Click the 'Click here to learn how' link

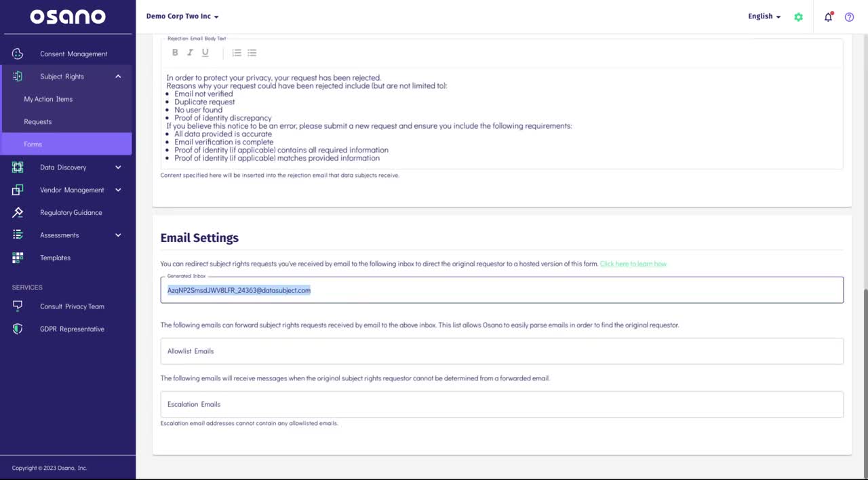(633, 264)
